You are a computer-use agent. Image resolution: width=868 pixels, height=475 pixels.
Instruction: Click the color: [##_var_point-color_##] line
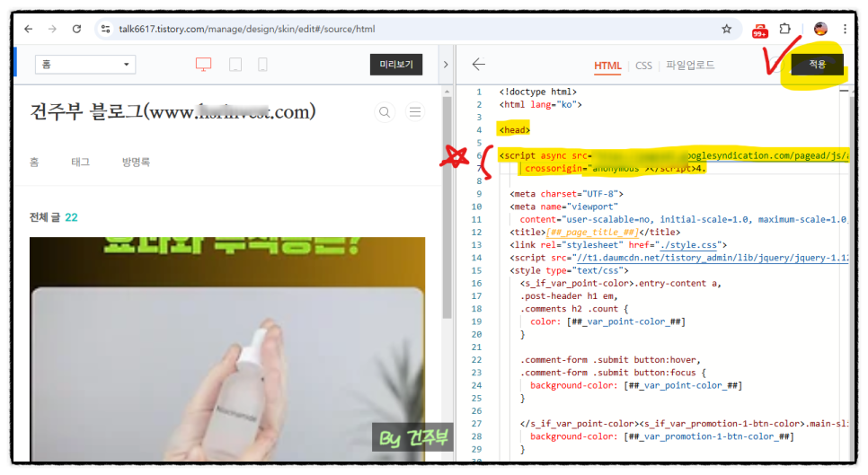click(607, 321)
